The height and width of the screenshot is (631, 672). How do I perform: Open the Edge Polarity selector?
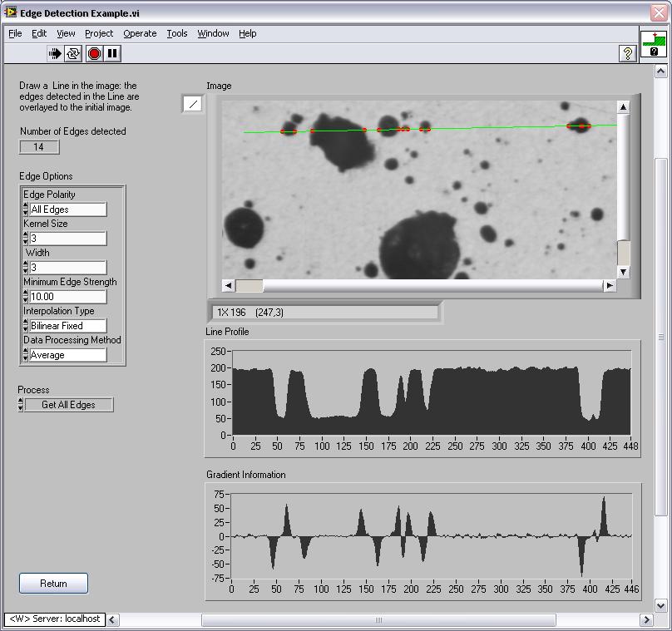pyautogui.click(x=68, y=210)
